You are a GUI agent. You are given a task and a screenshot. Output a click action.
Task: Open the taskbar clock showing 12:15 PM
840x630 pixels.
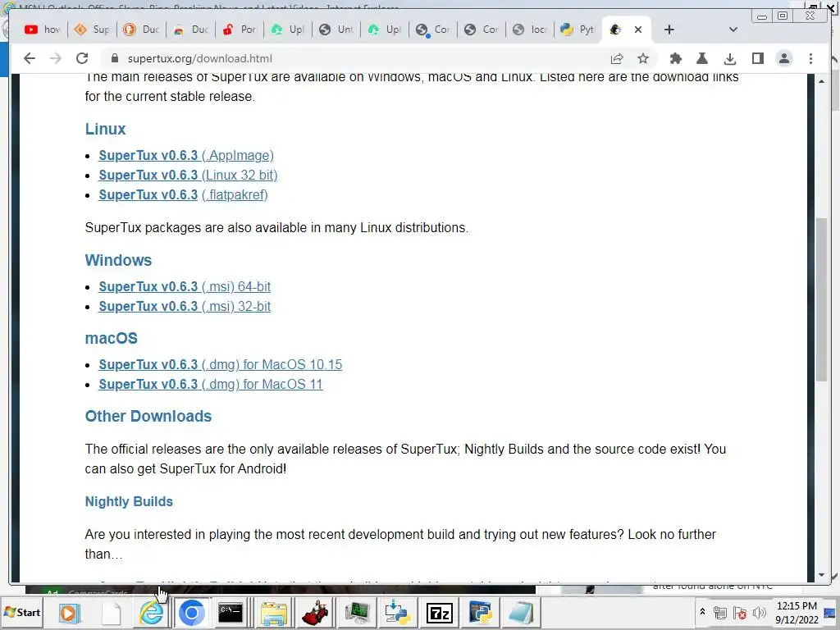click(x=796, y=612)
